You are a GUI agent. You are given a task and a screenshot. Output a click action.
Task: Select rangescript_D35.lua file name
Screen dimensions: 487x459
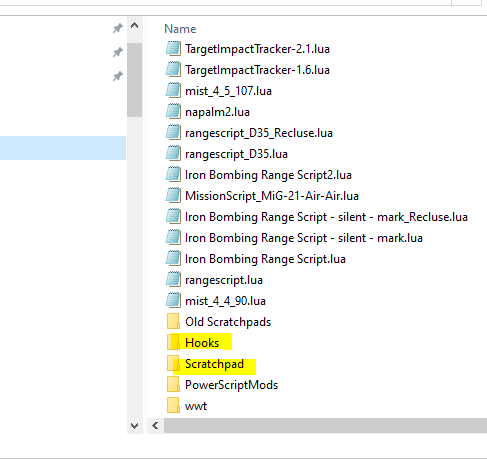tap(236, 154)
